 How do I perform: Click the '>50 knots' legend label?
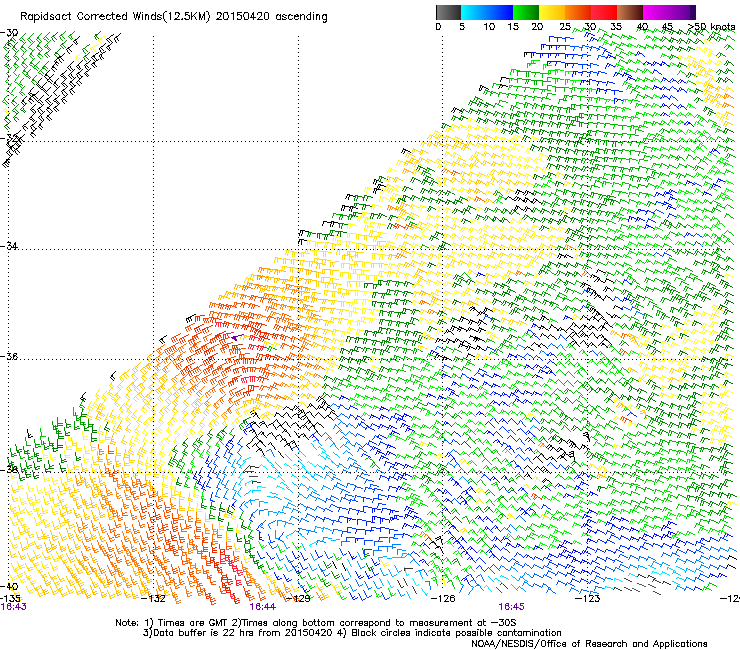tap(712, 27)
